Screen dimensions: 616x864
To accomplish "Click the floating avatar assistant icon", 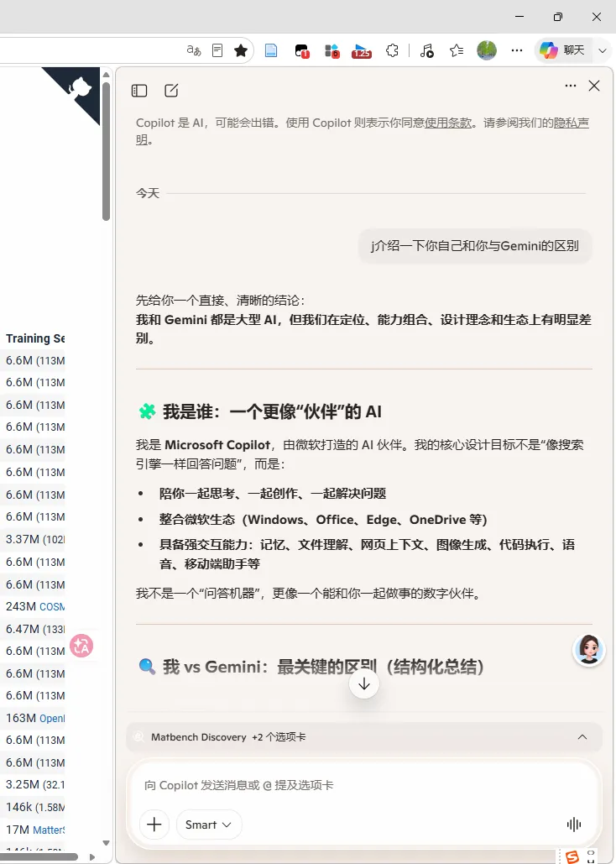I will pos(588,650).
